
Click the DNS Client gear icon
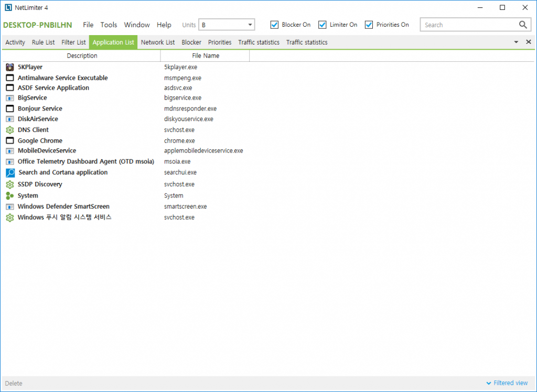(x=10, y=130)
